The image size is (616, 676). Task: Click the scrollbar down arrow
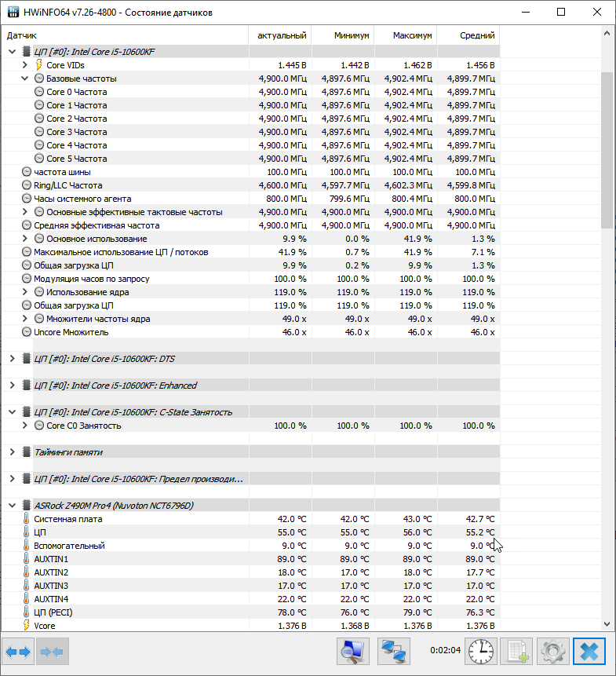coord(607,624)
